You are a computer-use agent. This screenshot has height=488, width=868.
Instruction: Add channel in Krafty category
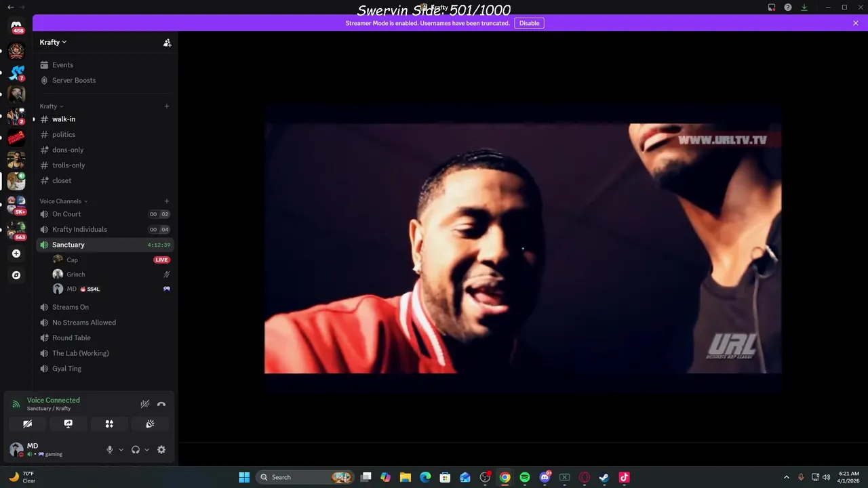pyautogui.click(x=167, y=106)
